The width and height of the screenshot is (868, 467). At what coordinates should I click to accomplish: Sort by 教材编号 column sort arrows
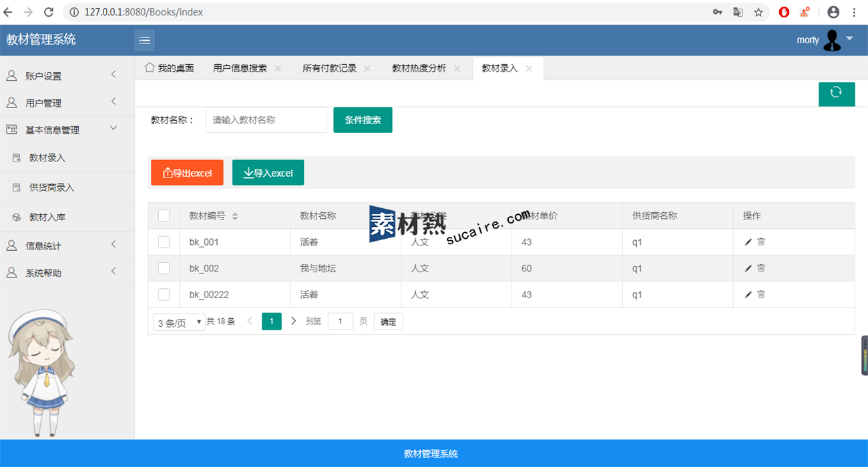pos(234,216)
